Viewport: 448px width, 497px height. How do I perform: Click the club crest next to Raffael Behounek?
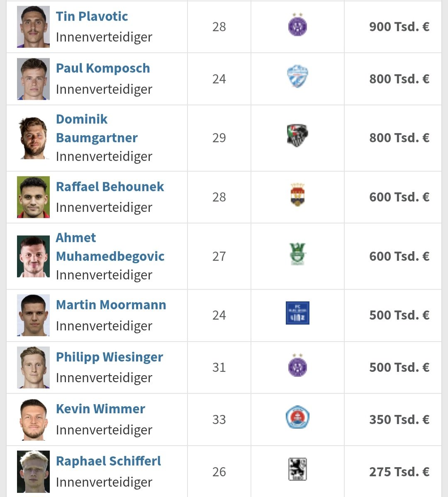(x=297, y=195)
